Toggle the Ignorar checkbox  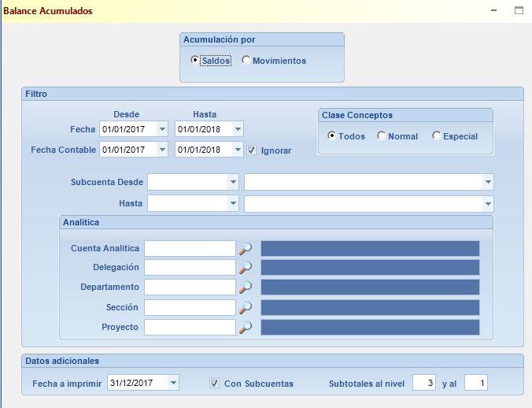tap(251, 150)
